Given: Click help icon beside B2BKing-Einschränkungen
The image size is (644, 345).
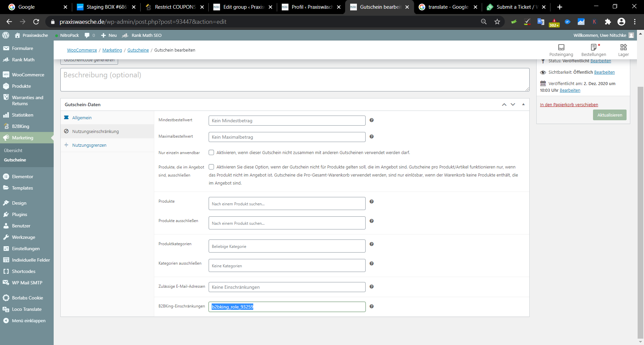Looking at the screenshot, I should tap(372, 306).
